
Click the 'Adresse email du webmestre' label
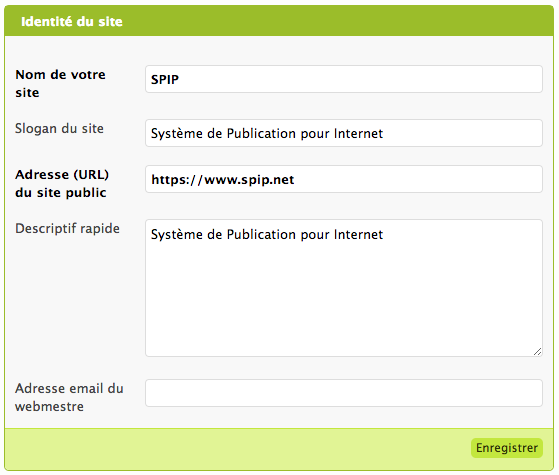(x=69, y=397)
